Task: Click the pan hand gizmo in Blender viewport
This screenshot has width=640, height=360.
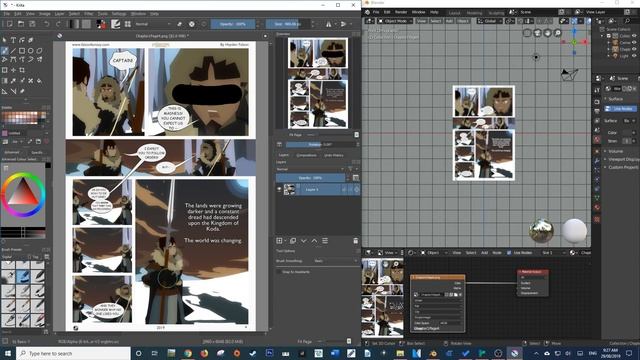Action: [x=547, y=33]
